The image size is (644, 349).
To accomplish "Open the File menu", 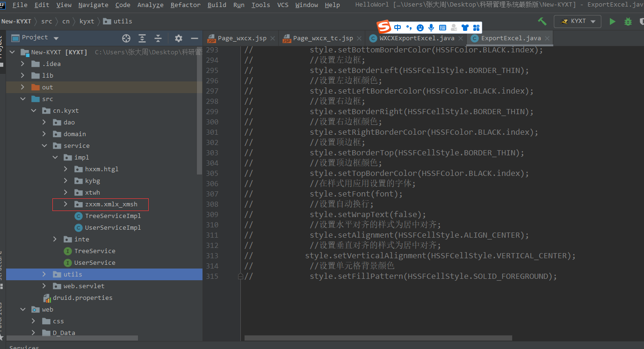I will click(x=20, y=5).
